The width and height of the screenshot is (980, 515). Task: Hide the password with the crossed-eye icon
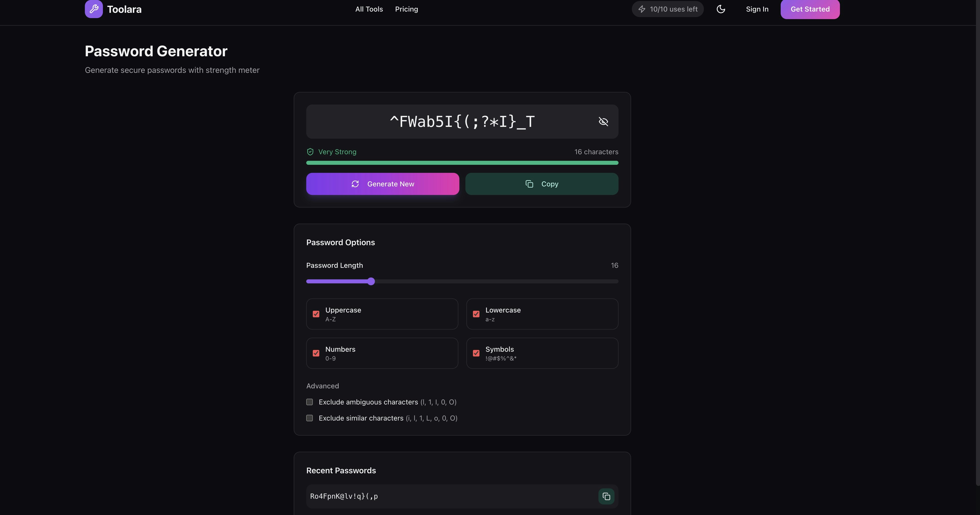point(603,121)
